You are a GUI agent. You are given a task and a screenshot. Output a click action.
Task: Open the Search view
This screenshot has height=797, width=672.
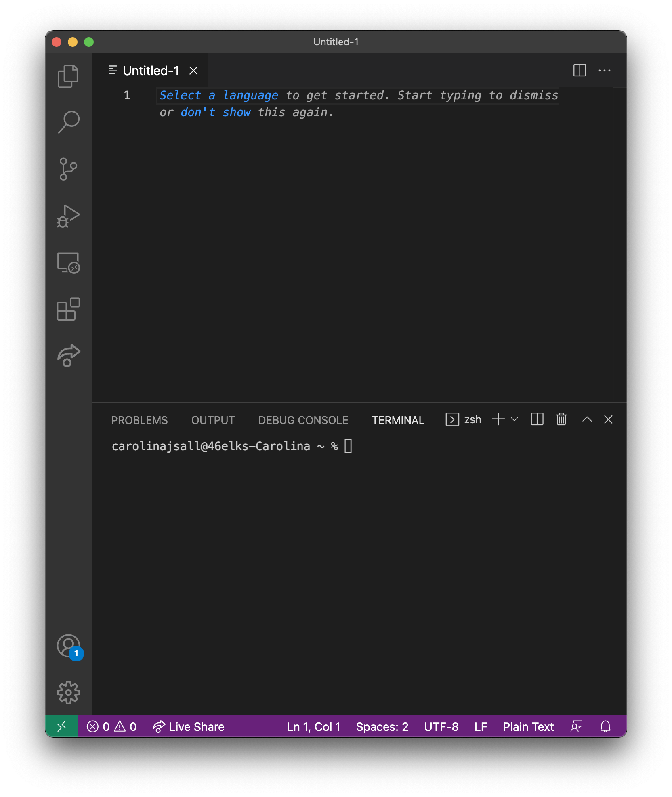[68, 122]
